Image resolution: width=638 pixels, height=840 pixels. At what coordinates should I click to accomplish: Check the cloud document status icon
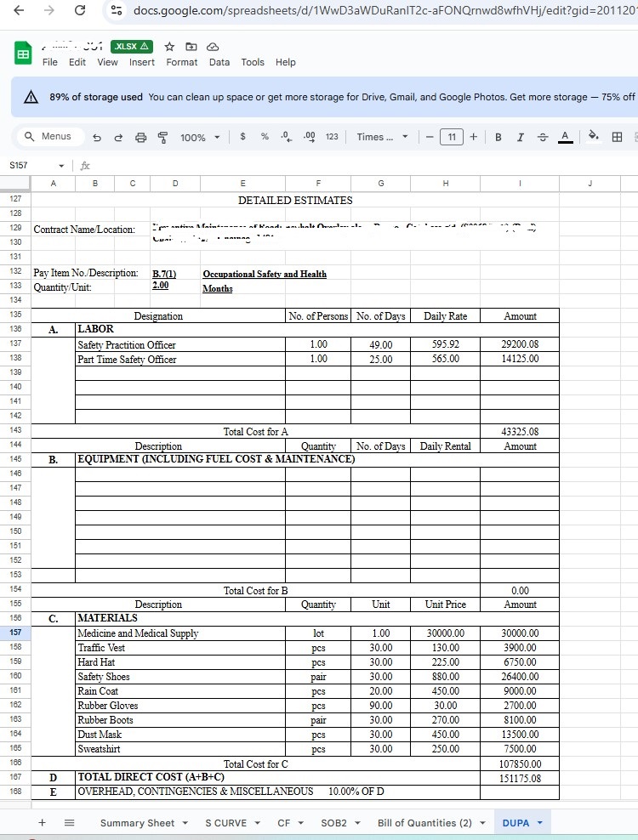pyautogui.click(x=213, y=47)
